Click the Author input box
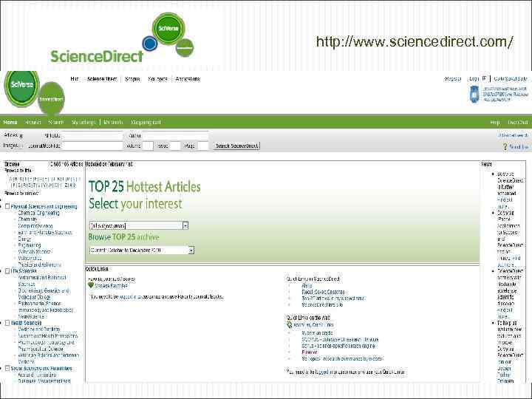The width and height of the screenshot is (532, 399). 175,135
